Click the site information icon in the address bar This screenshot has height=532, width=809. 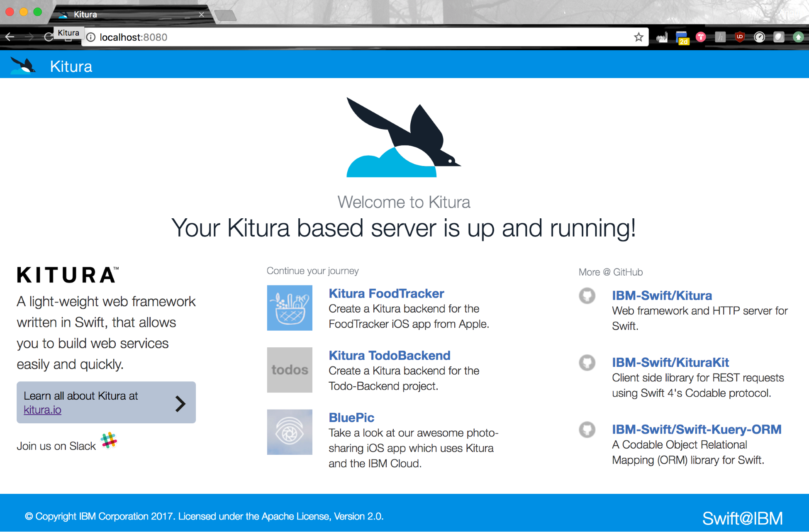91,37
